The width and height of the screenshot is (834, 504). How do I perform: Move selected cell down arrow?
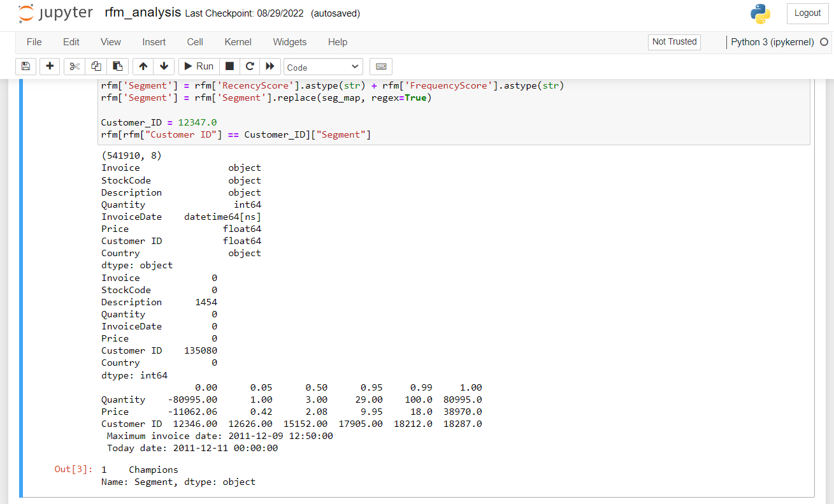coord(164,66)
